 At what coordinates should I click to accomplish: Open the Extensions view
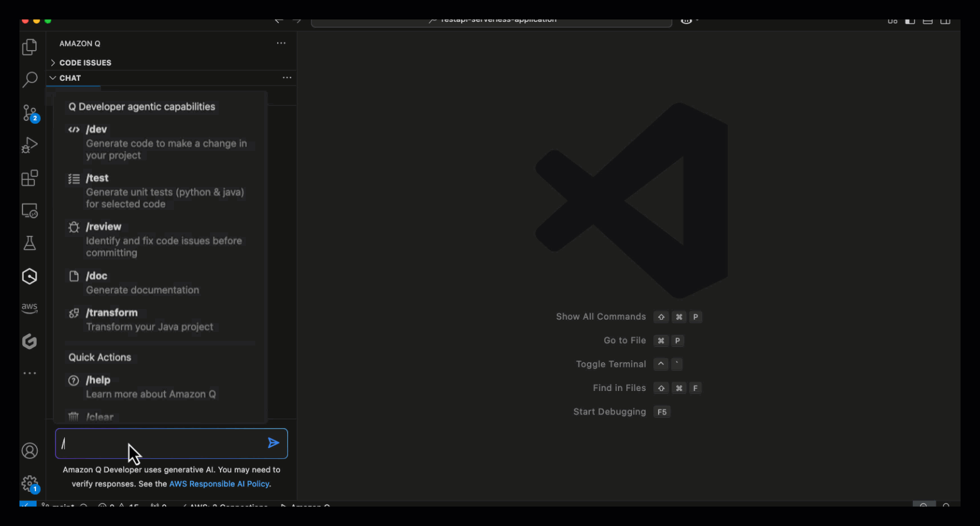point(29,178)
